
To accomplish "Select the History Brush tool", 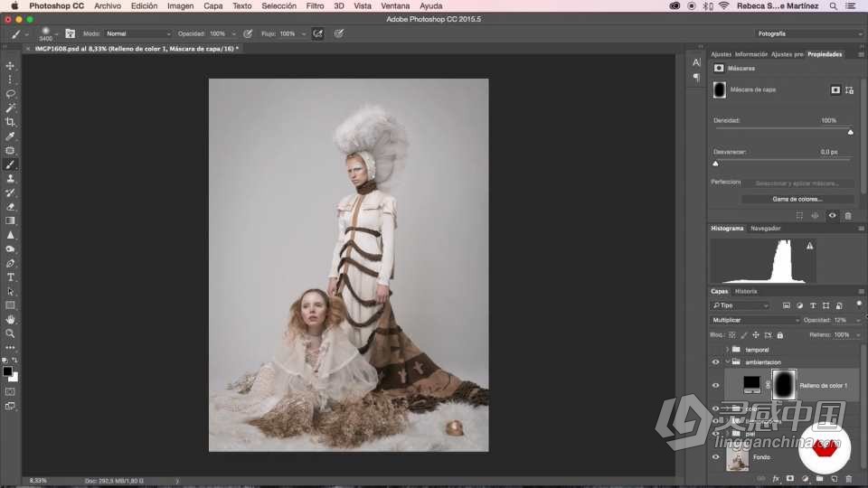I will click(x=10, y=192).
